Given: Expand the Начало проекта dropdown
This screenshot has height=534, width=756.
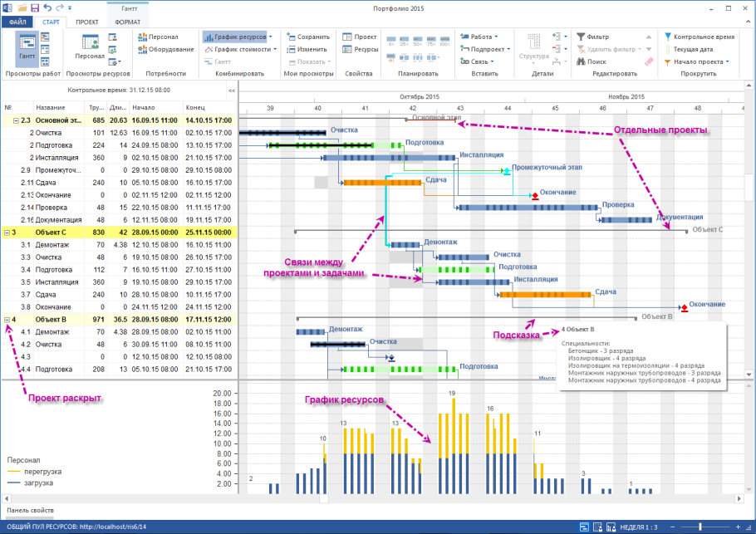Looking at the screenshot, I should coord(727,61).
